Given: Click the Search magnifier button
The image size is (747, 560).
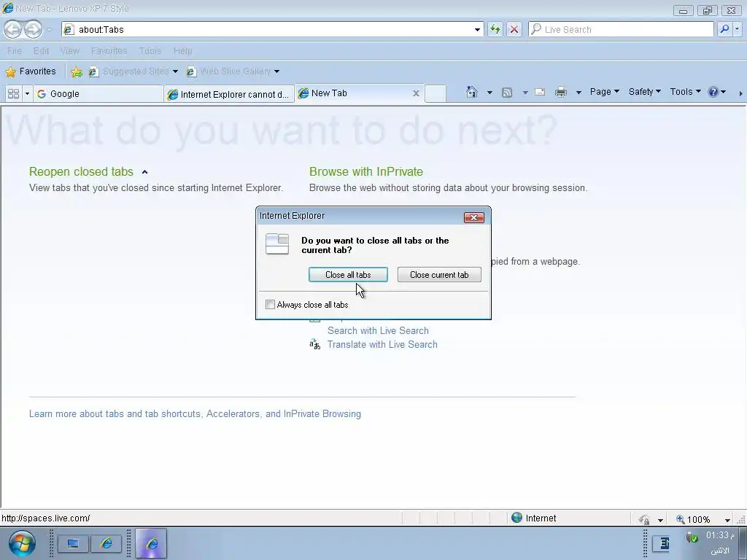Looking at the screenshot, I should pos(724,29).
